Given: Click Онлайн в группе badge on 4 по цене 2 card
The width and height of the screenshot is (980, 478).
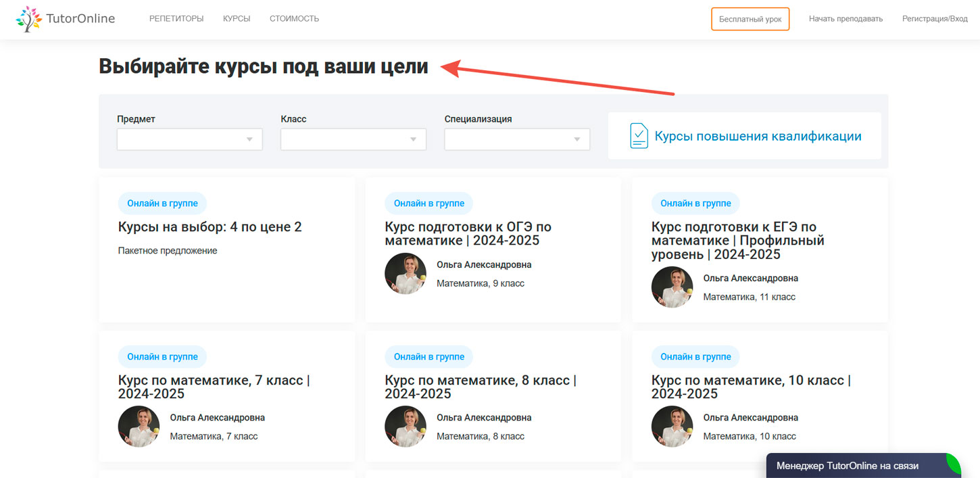Looking at the screenshot, I should tap(162, 203).
